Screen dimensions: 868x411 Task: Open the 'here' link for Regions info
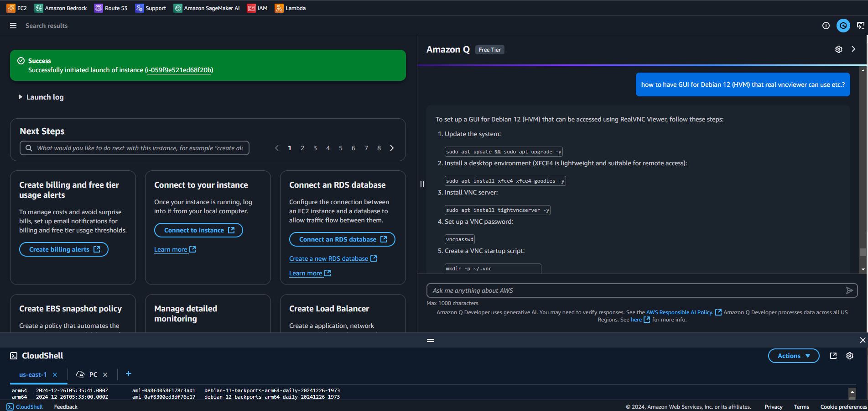640,320
